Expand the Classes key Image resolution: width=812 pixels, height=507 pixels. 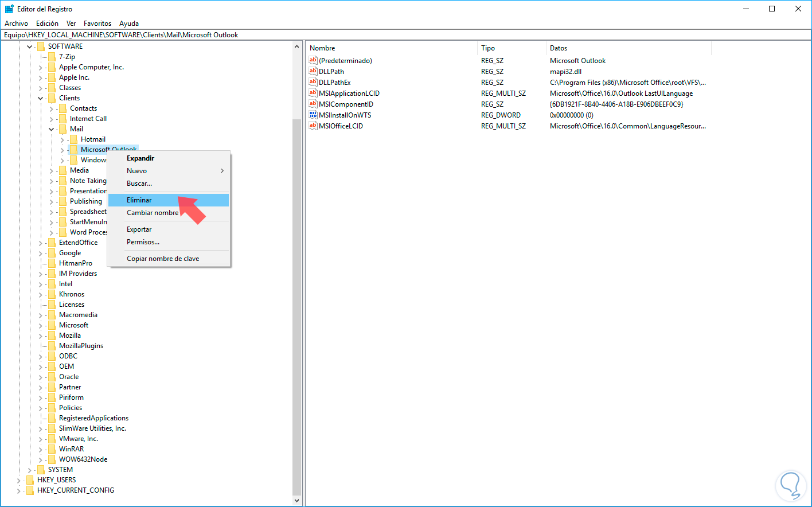40,88
